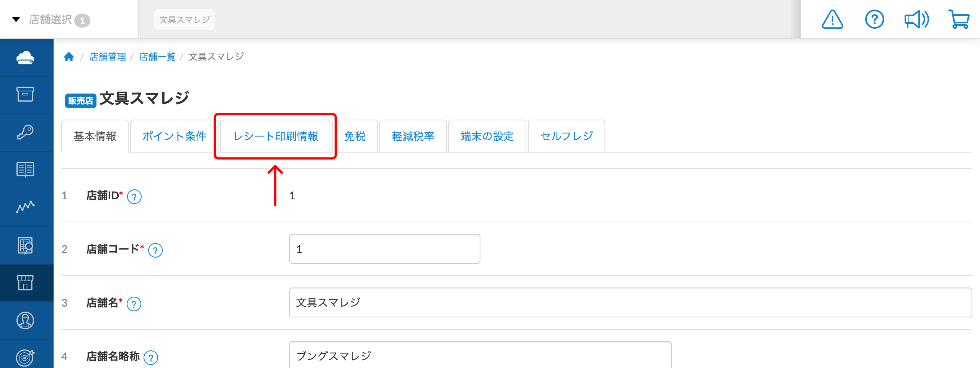Open announcements megaphone icon

tap(917, 20)
